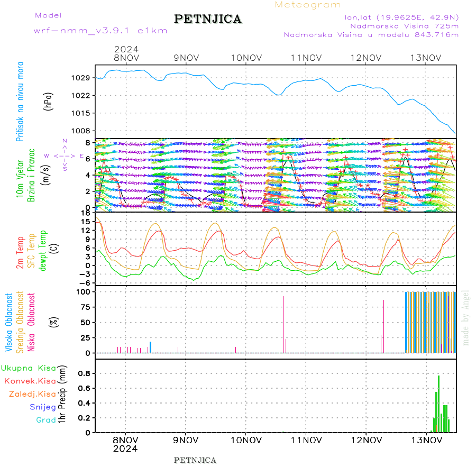The image size is (476, 476).
Task: Click the 0.4 precipitation axis value
Action: [x=85, y=403]
